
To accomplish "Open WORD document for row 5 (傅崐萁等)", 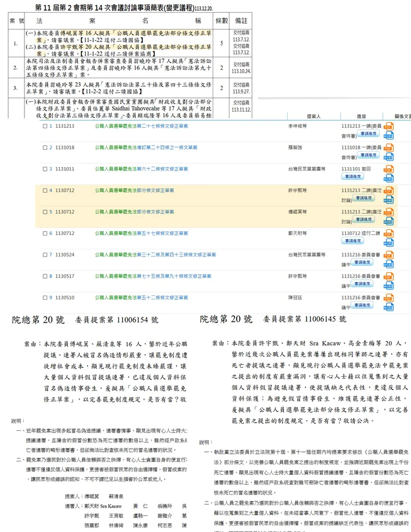I will click(x=388, y=221).
